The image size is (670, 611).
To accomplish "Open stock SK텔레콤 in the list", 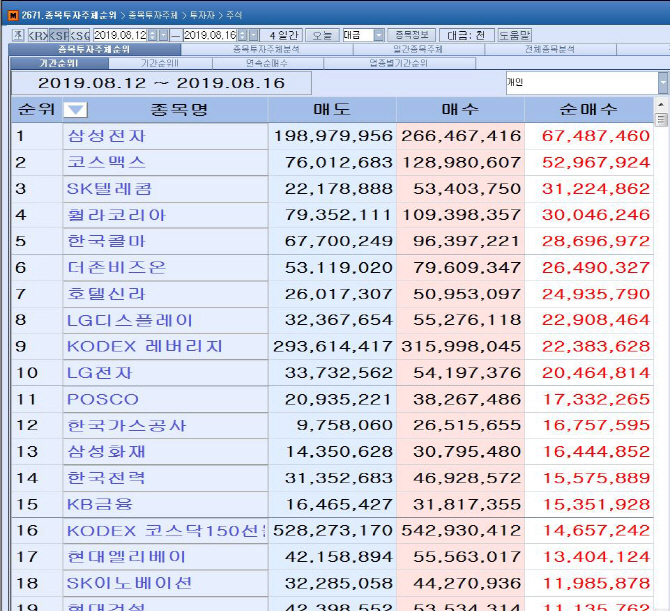I will 109,189.
